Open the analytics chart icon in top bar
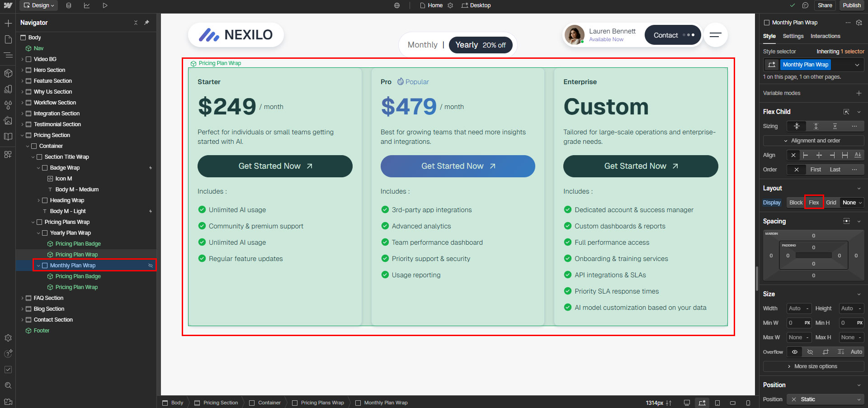 pyautogui.click(x=87, y=5)
